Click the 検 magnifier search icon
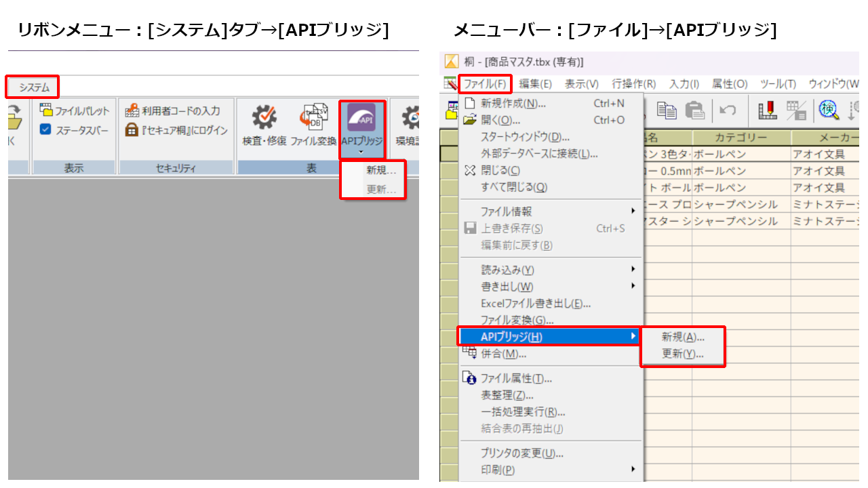The height and width of the screenshot is (488, 868). [x=828, y=110]
